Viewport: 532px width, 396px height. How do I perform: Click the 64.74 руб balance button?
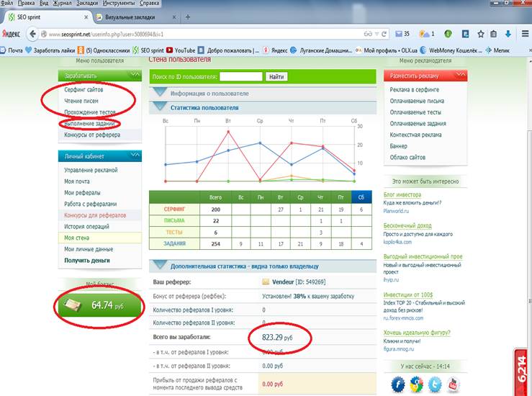(x=100, y=305)
